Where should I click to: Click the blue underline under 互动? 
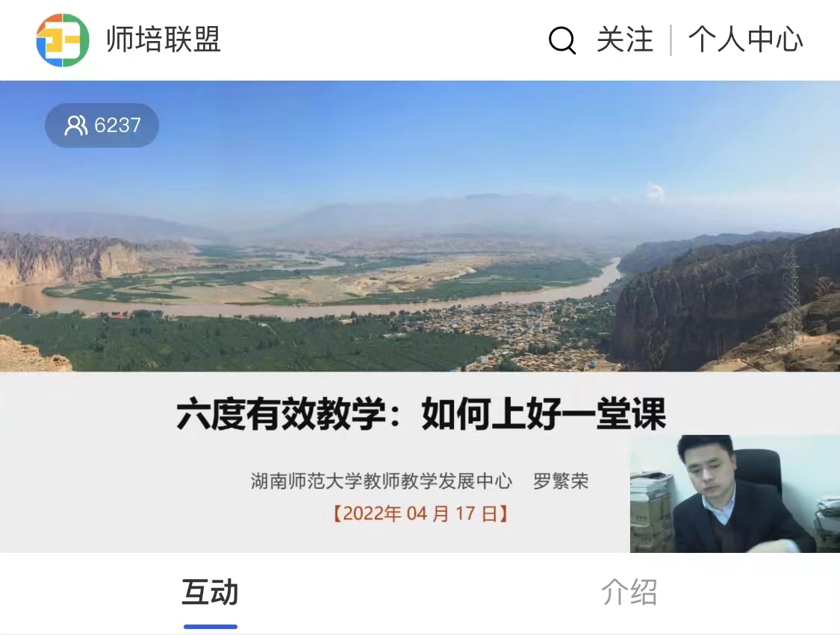pyautogui.click(x=210, y=627)
